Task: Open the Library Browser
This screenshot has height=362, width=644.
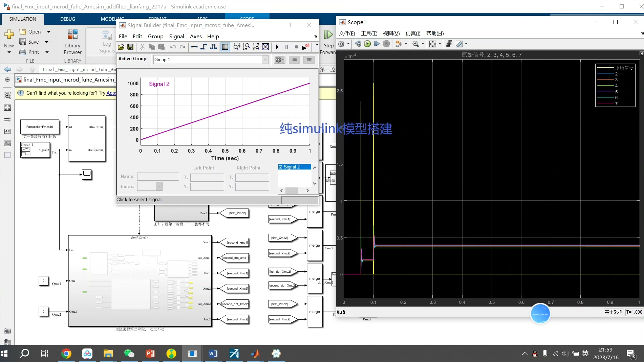Action: click(x=72, y=42)
